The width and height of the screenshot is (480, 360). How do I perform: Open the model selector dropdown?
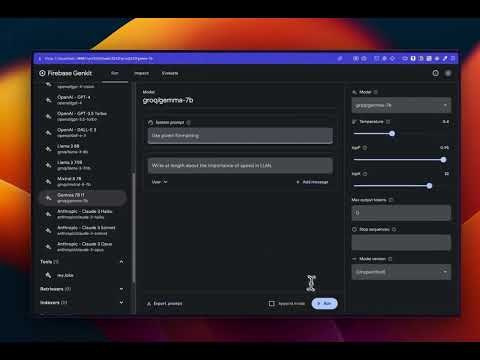click(x=401, y=105)
